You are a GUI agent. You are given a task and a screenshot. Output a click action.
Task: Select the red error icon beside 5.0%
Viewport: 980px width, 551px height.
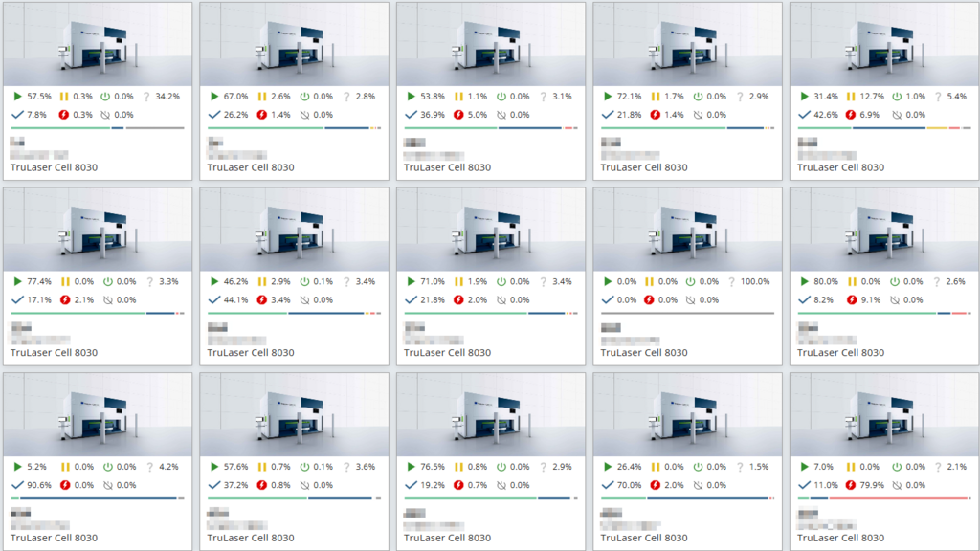click(x=458, y=115)
